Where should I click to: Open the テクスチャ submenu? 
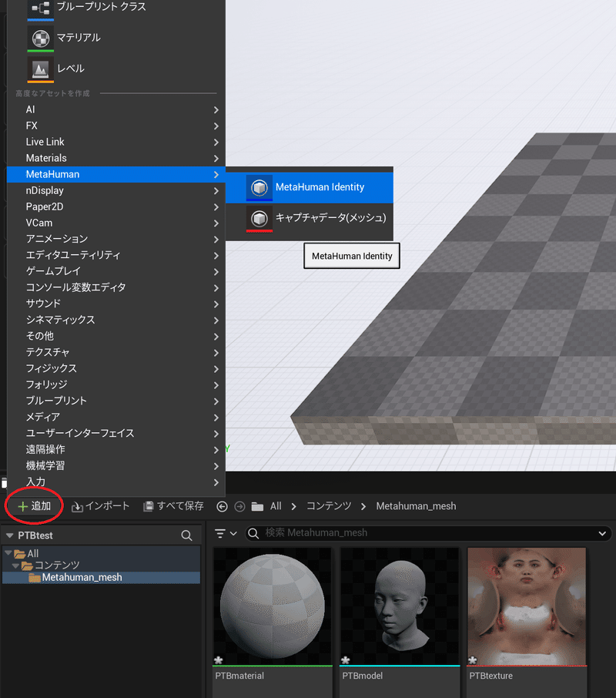point(116,353)
